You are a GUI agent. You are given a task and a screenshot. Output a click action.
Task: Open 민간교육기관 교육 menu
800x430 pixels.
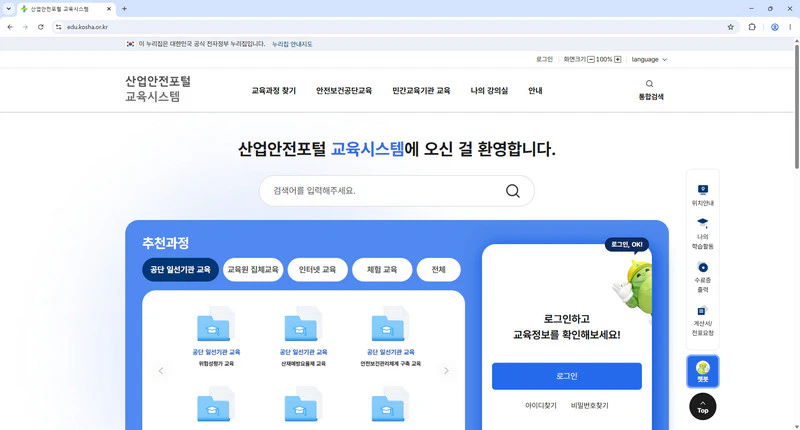click(x=421, y=91)
